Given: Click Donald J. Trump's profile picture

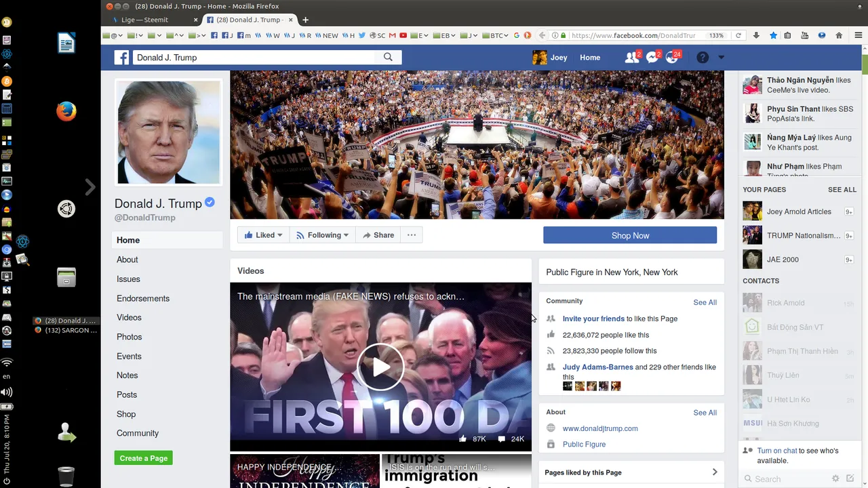Looking at the screenshot, I should click(x=168, y=132).
